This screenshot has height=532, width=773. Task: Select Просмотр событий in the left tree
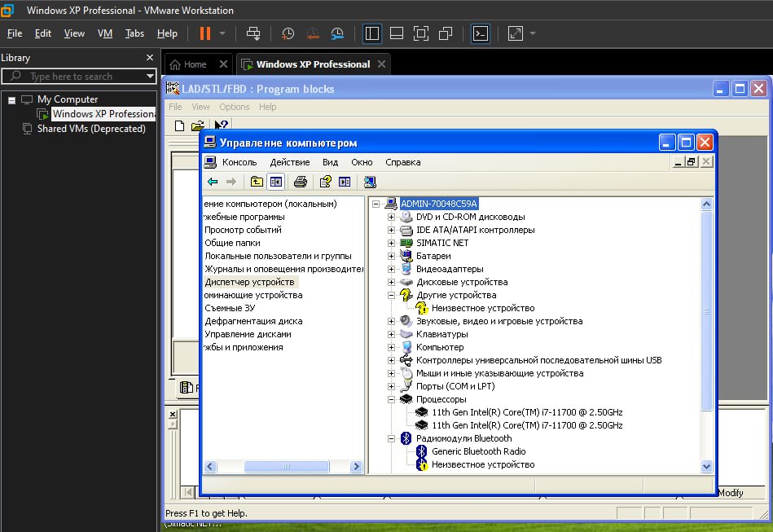(x=243, y=230)
